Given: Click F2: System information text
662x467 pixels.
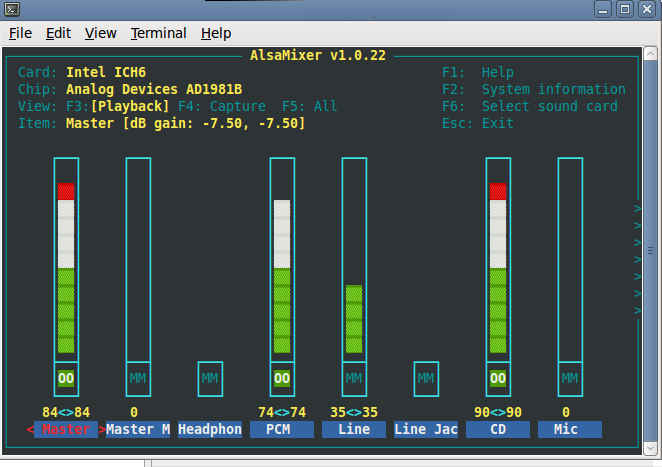Looking at the screenshot, I should coord(534,90).
